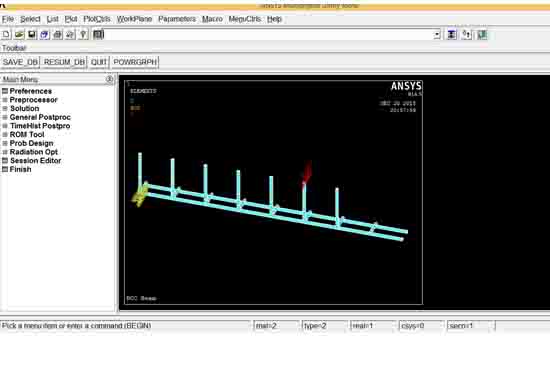Screen dimensions: 550x370
Task: Click the yellow constraint symbols on model
Action: pyautogui.click(x=140, y=195)
